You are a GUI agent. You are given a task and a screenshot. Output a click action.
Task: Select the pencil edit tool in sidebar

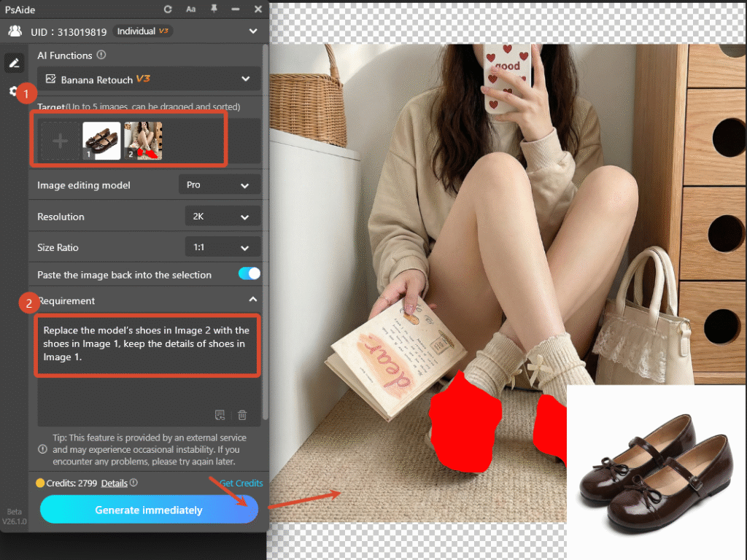click(x=14, y=63)
